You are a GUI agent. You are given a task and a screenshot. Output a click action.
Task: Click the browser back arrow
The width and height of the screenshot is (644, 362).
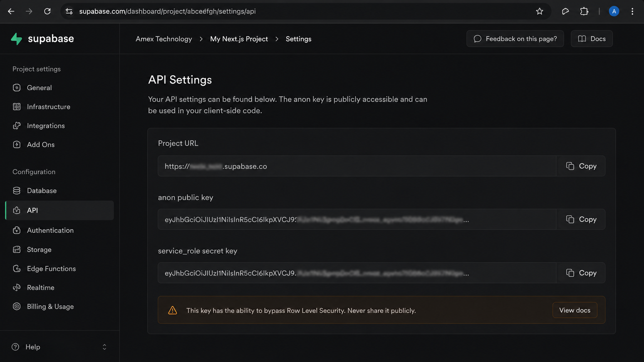(x=11, y=12)
